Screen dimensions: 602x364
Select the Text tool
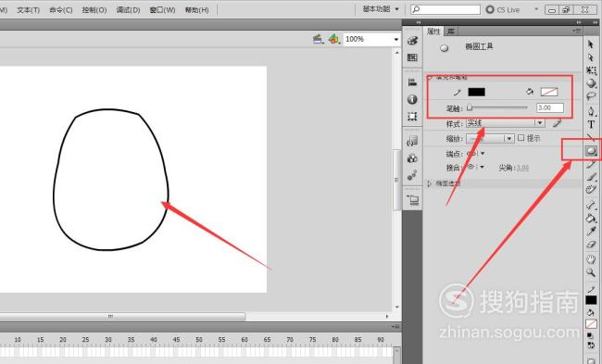coord(591,124)
